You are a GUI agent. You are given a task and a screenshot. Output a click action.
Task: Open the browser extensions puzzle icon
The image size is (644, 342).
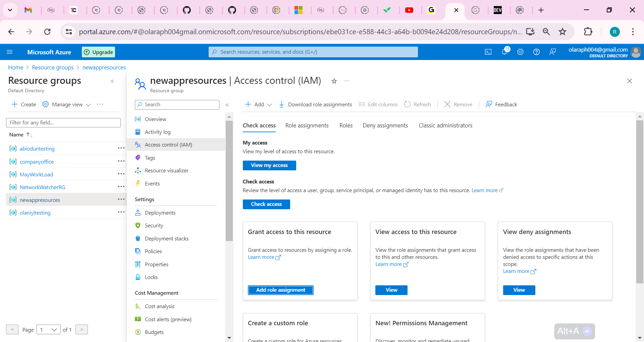click(588, 32)
